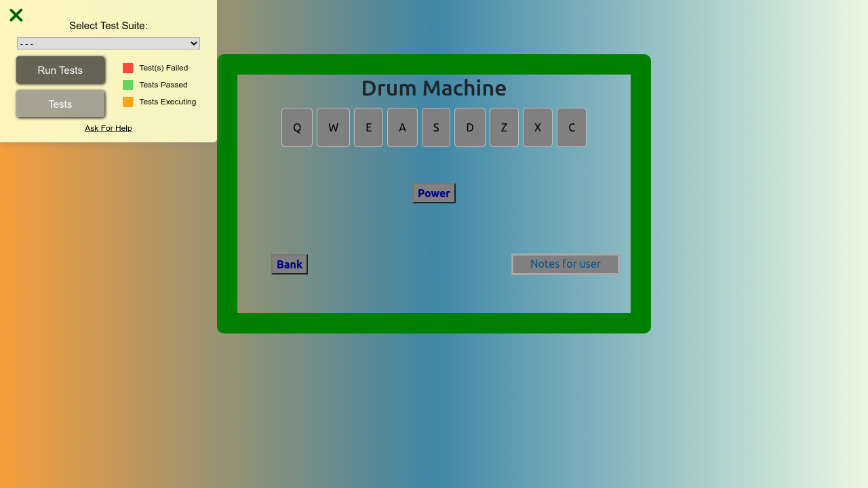
Task: Open the Select Test Suite dropdown
Action: pyautogui.click(x=108, y=43)
